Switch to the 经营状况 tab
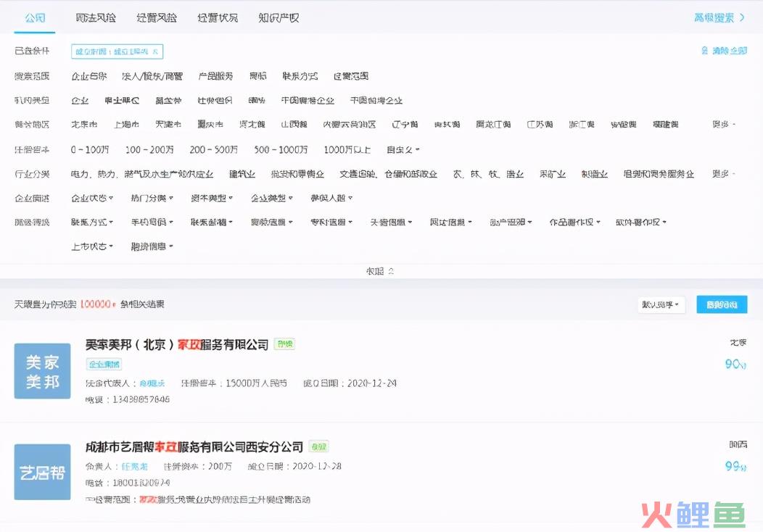 [x=218, y=18]
